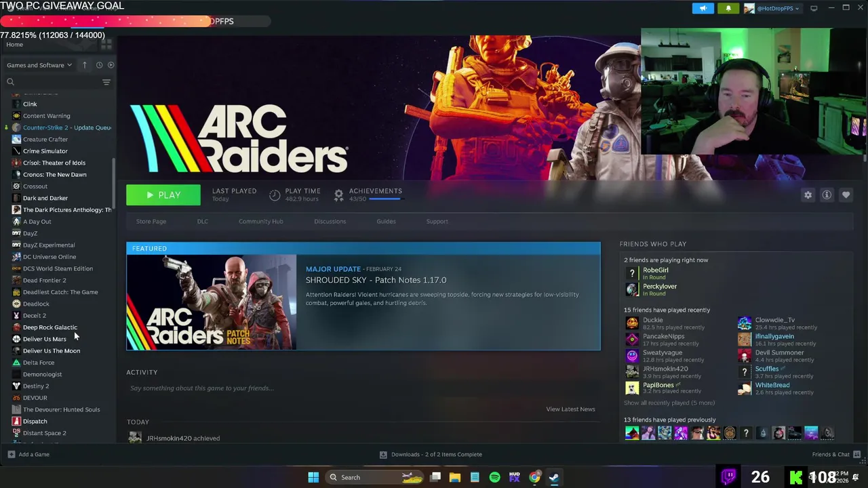Screen dimensions: 868x488
Task: Select Deadlock in the game list
Action: pos(36,304)
